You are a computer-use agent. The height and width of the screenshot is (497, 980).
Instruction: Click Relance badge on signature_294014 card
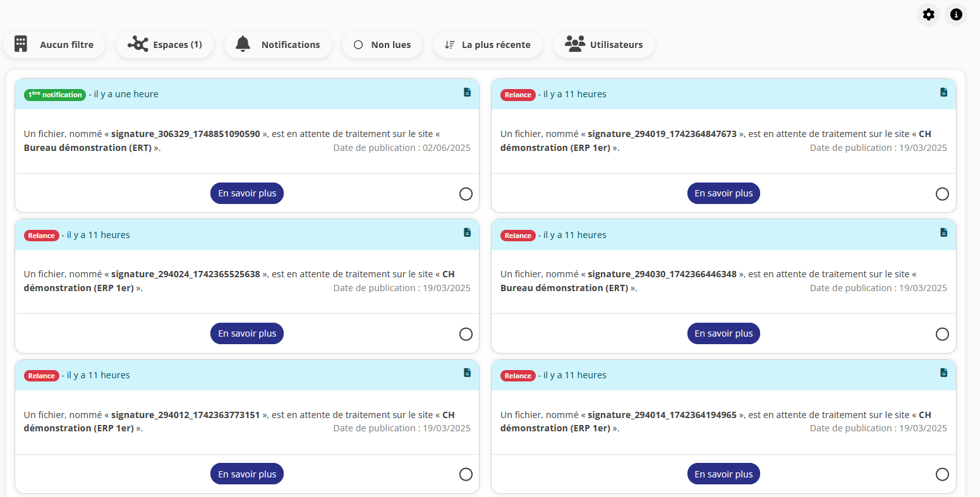pos(518,376)
